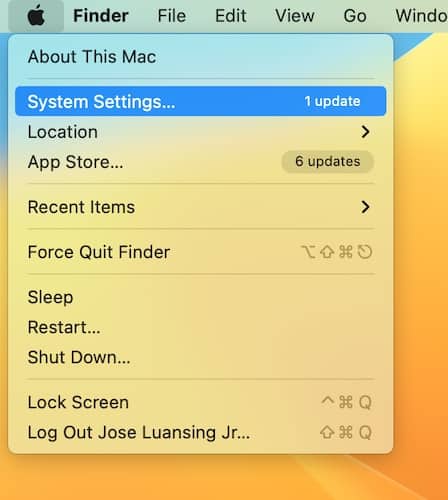Viewport: 448px width, 500px height.
Task: Log Out Jose Luansing Jr.
Action: (200, 433)
